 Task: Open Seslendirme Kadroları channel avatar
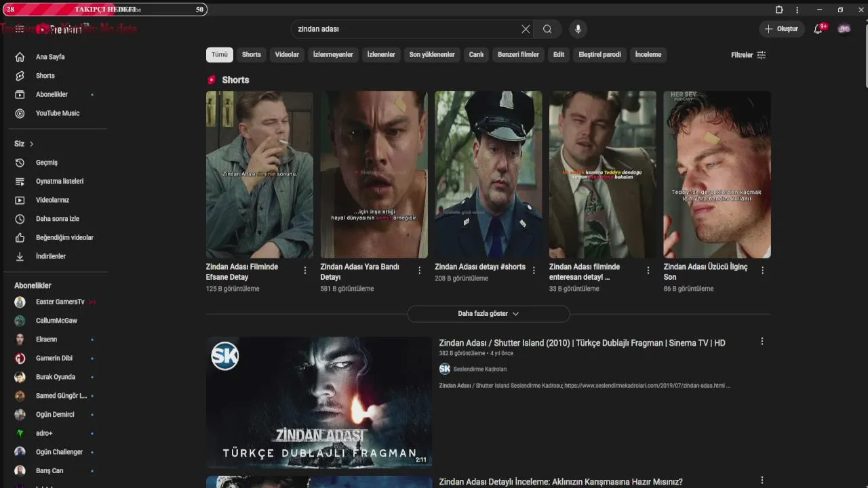click(445, 369)
